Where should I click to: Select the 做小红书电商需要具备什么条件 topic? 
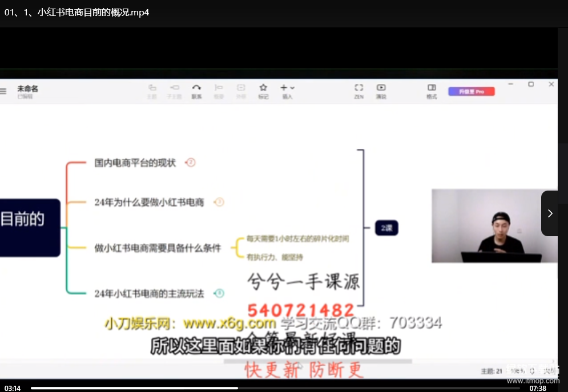click(x=158, y=248)
